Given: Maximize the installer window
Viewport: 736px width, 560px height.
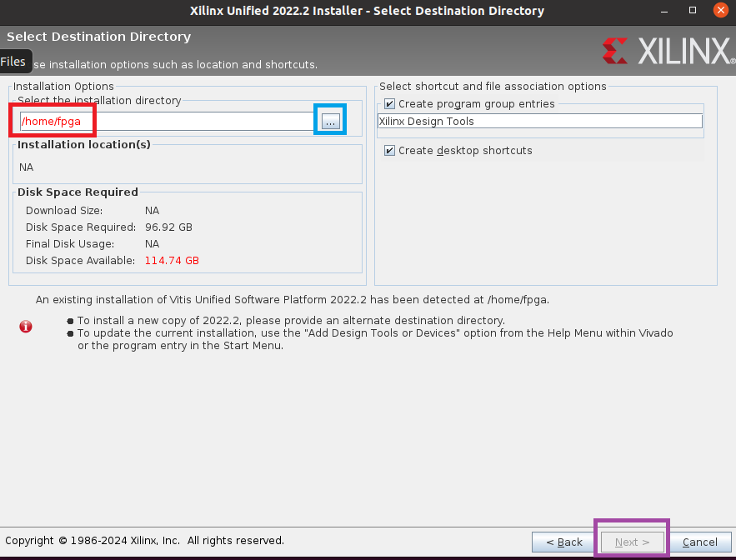Looking at the screenshot, I should coord(693,10).
